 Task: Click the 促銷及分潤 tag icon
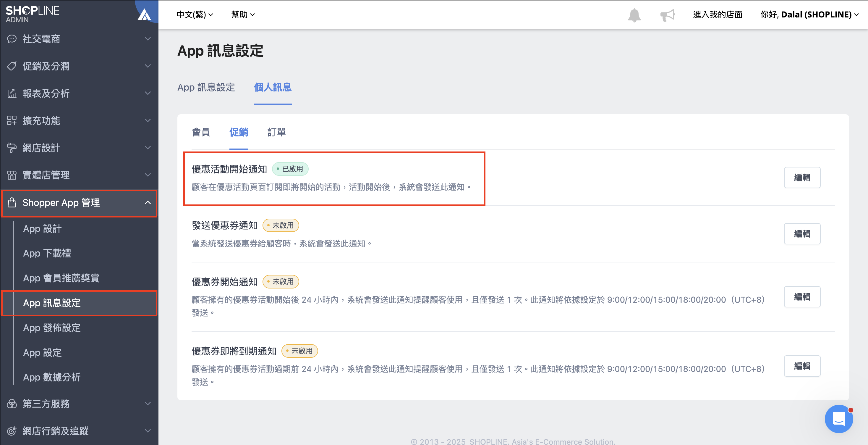click(x=12, y=66)
